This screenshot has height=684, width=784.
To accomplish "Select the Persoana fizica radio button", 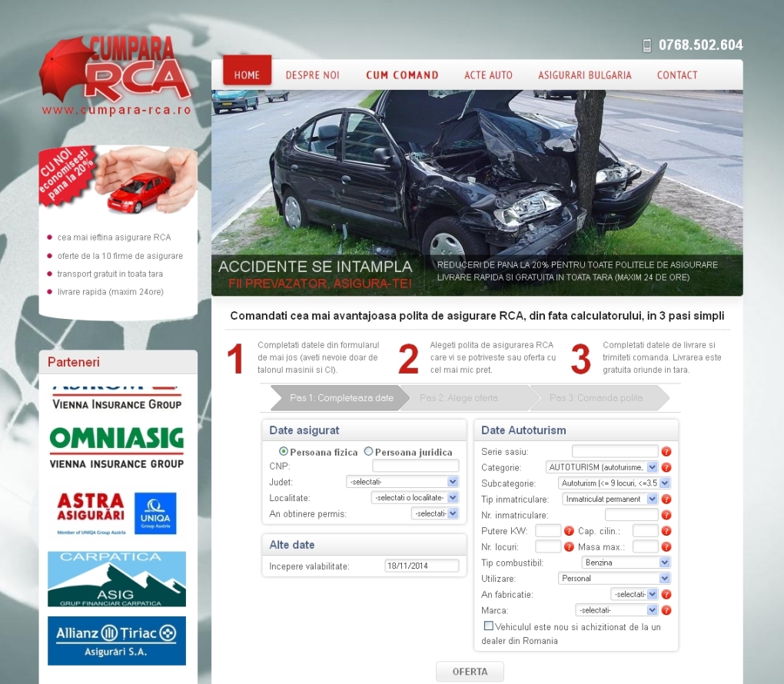I will 284,452.
